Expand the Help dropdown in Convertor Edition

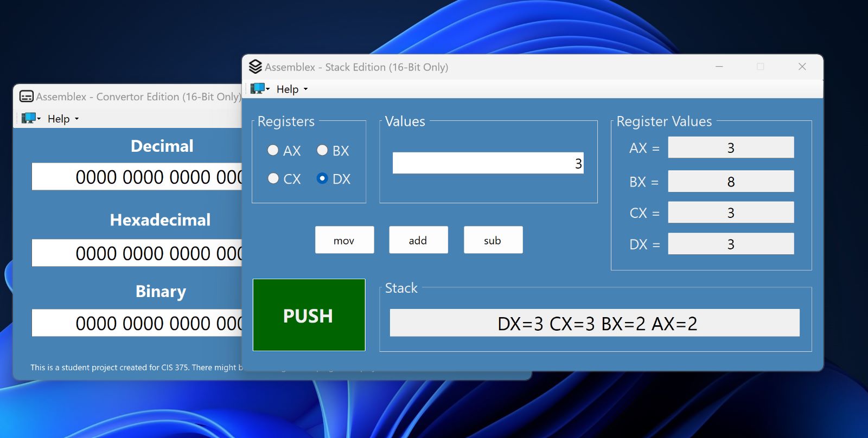[63, 119]
